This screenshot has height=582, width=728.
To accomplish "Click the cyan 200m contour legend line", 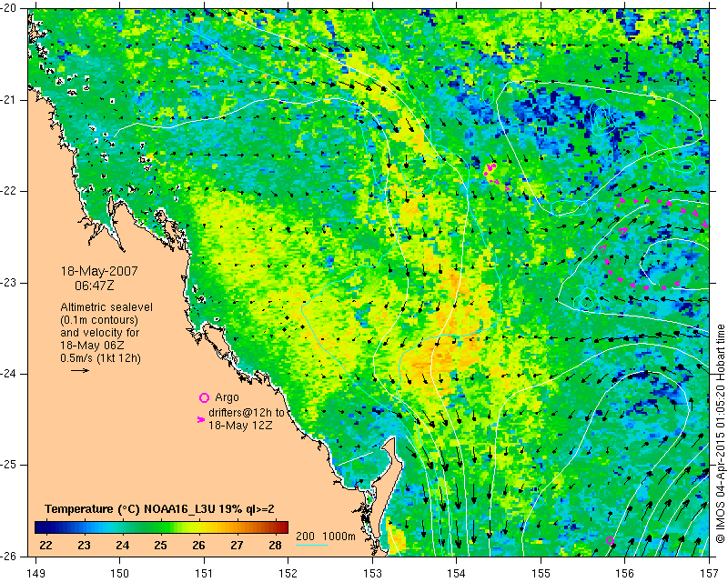I will [311, 545].
